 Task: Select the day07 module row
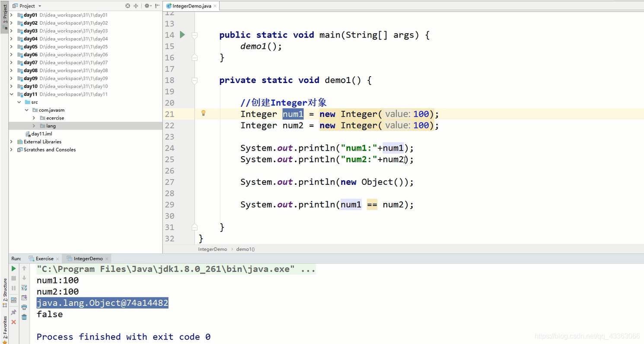[86, 63]
